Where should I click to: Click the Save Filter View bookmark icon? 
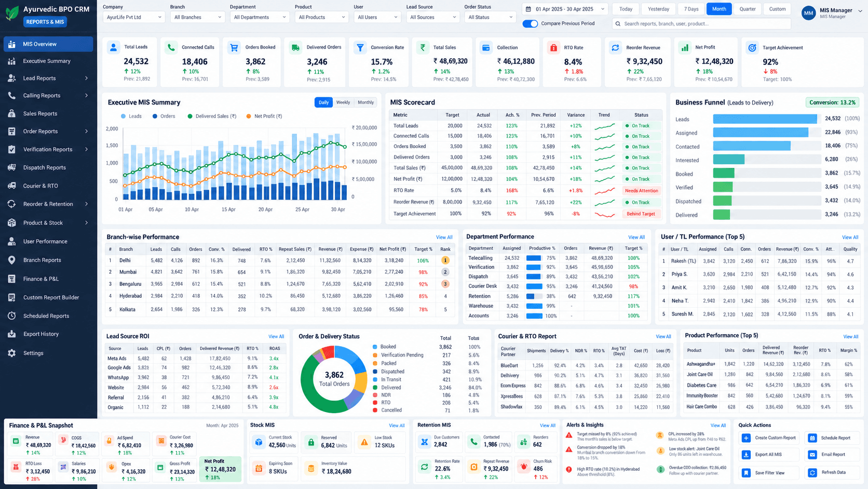[x=746, y=473]
